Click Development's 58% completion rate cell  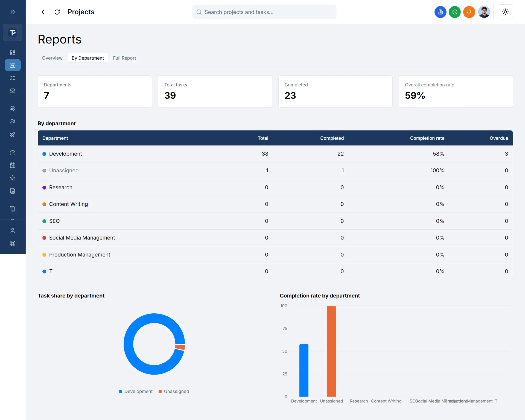coord(438,154)
